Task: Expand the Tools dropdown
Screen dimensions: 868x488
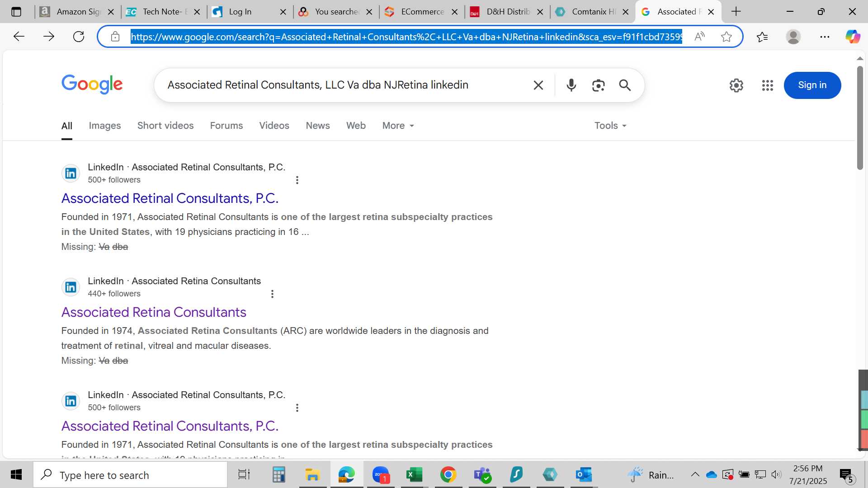Action: (610, 126)
